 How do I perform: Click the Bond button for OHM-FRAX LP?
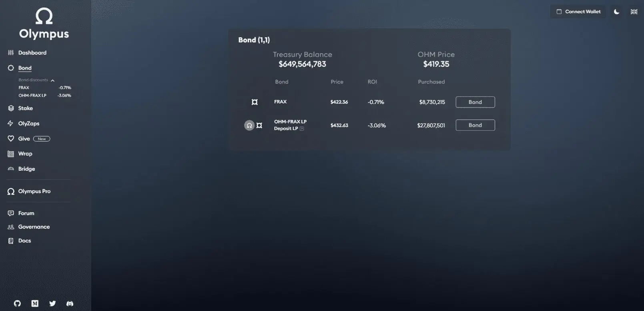pyautogui.click(x=475, y=126)
